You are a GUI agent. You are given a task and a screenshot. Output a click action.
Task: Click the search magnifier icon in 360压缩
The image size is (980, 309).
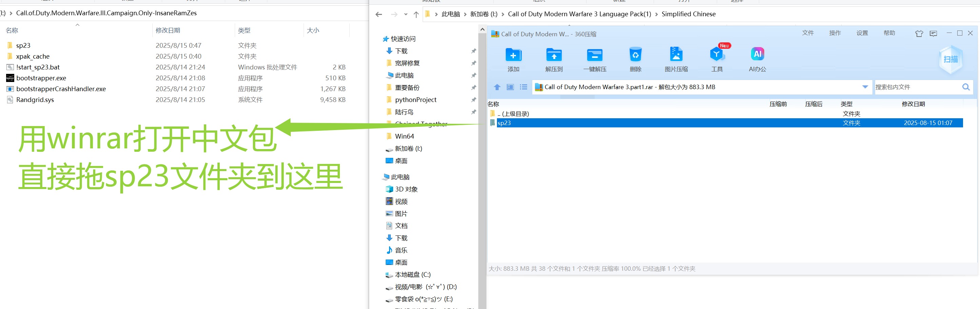(965, 87)
